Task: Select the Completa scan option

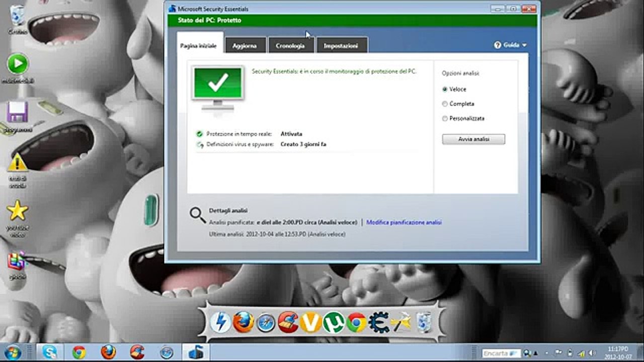Action: point(458,104)
